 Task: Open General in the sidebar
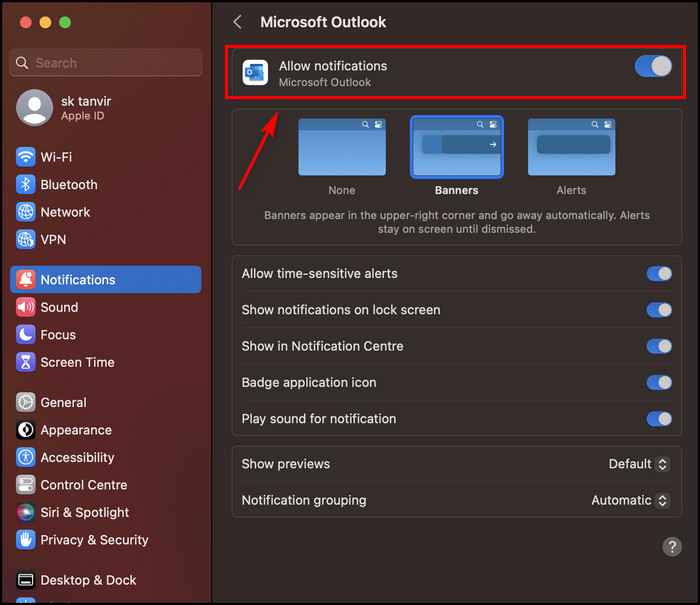pos(63,402)
